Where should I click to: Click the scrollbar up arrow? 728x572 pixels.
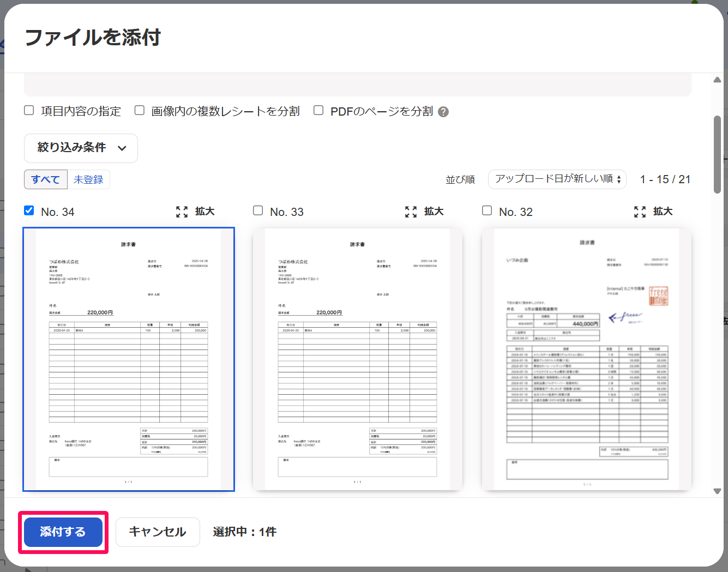pos(718,80)
